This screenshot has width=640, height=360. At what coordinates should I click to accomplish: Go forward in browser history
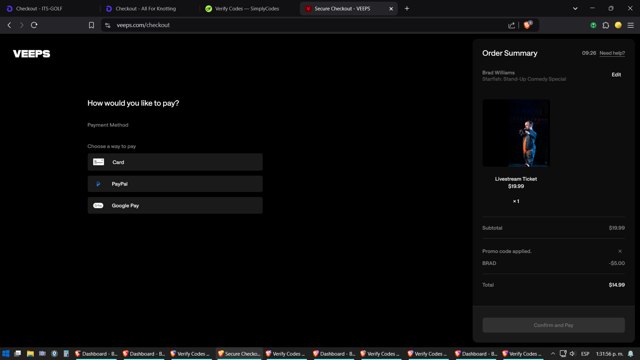(x=22, y=25)
